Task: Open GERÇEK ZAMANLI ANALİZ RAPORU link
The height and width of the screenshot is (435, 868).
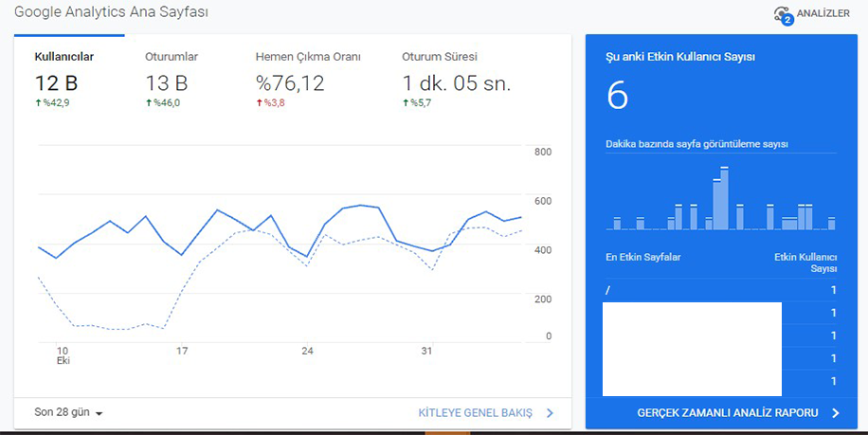Action: 728,413
